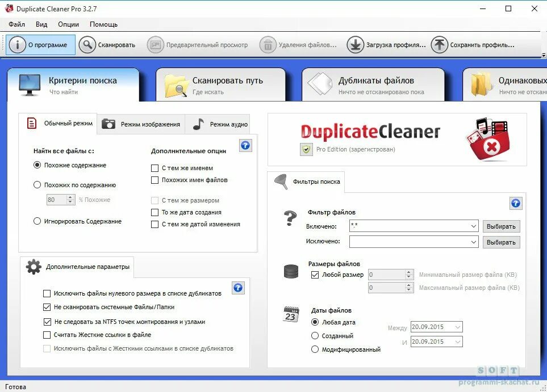Open the И date picker dropdown
The image size is (547, 392).
click(458, 342)
